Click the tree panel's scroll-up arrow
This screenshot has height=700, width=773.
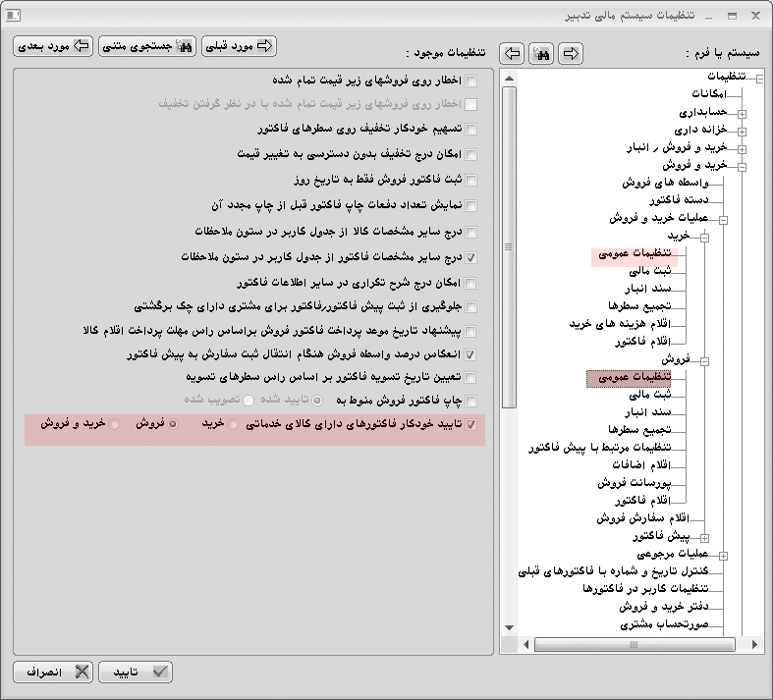coord(508,77)
